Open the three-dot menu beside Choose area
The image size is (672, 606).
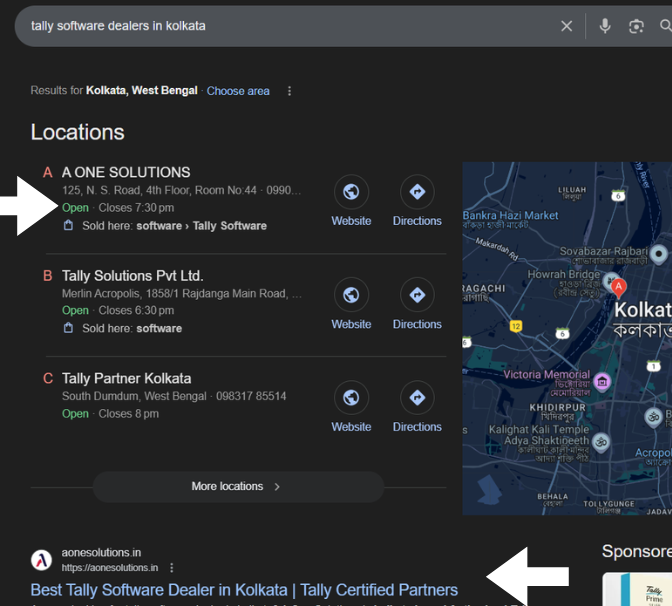(289, 91)
